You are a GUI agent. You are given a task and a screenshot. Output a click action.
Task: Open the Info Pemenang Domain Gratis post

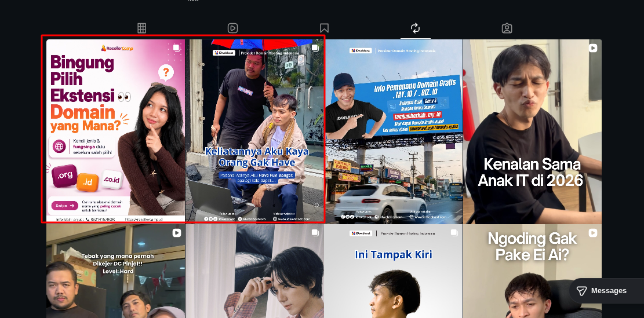pos(394,131)
